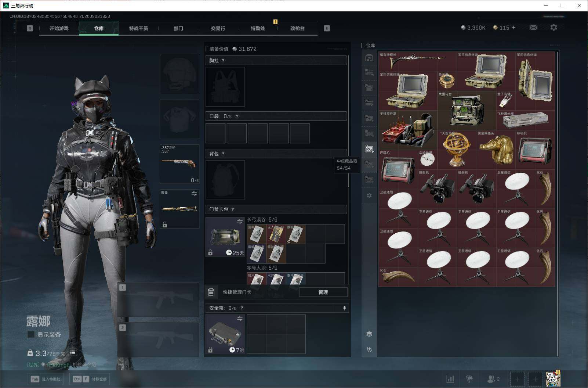588x388 pixels.
Task: Select the gold 无人机 keycard in 长弓溪谷
Action: [276, 234]
